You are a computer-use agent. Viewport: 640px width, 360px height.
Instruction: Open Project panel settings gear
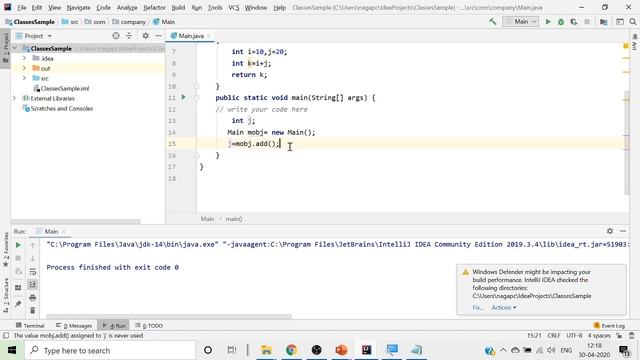[x=145, y=36]
